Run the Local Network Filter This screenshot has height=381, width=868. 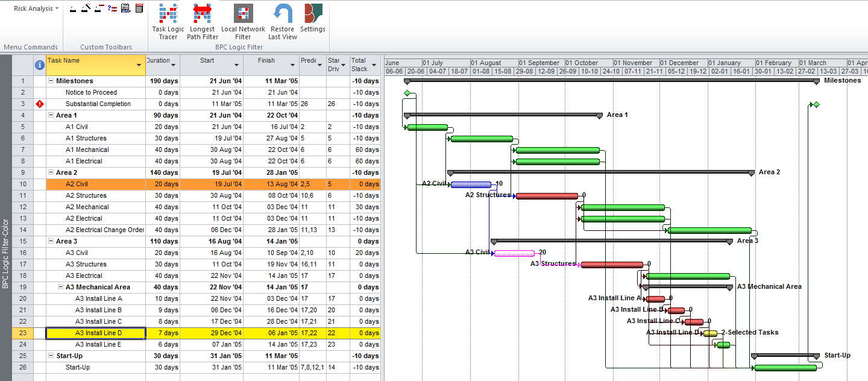tap(243, 21)
